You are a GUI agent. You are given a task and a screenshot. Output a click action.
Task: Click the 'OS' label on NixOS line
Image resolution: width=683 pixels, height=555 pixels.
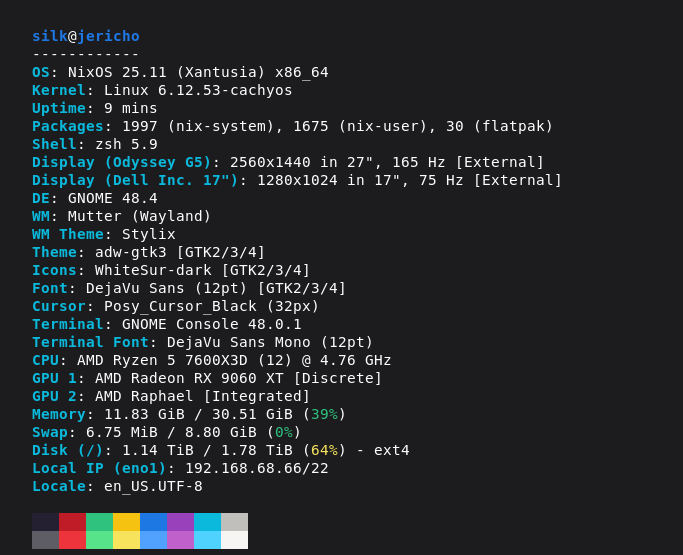pos(40,72)
